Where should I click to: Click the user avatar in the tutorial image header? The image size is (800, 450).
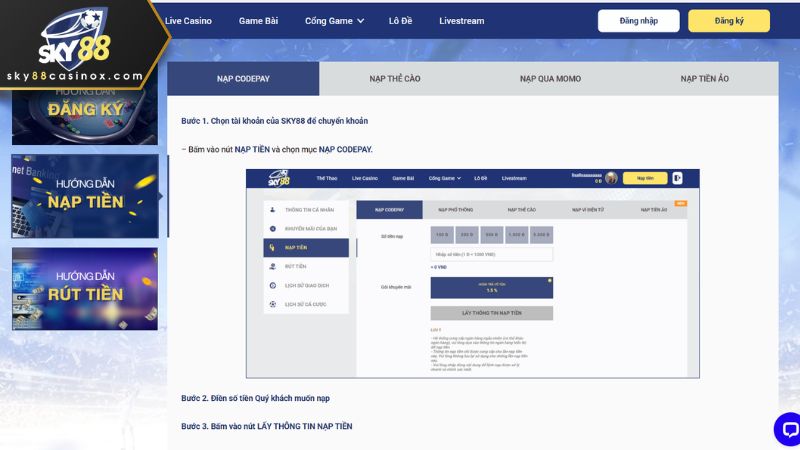coord(611,178)
